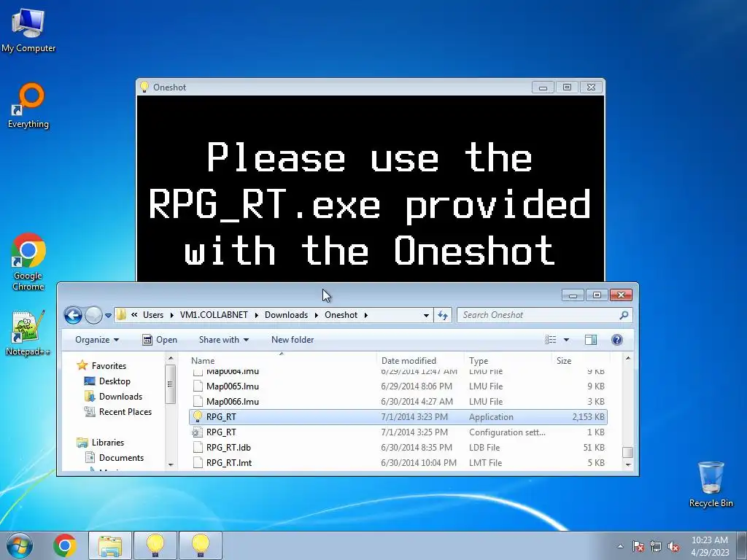Screen dimensions: 747x560
Task: Click New folder button
Action: (293, 340)
